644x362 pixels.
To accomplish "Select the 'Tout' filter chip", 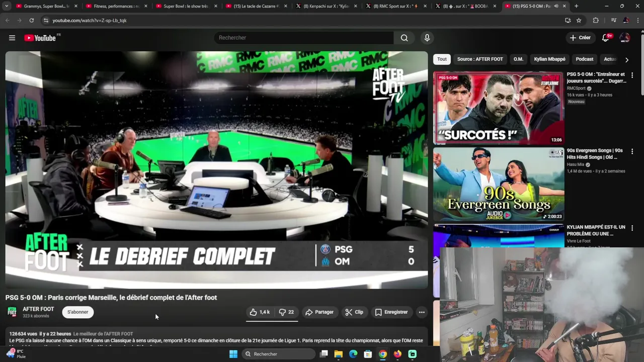I will [442, 59].
